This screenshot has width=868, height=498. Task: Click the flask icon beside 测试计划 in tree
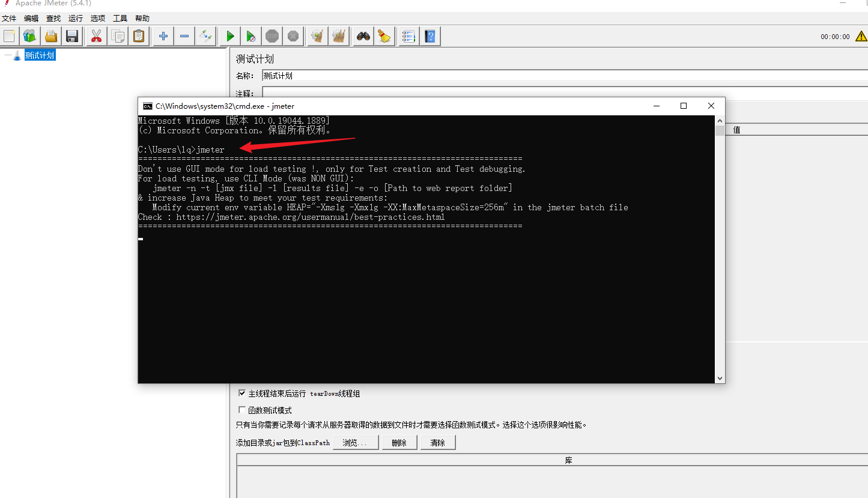click(17, 55)
